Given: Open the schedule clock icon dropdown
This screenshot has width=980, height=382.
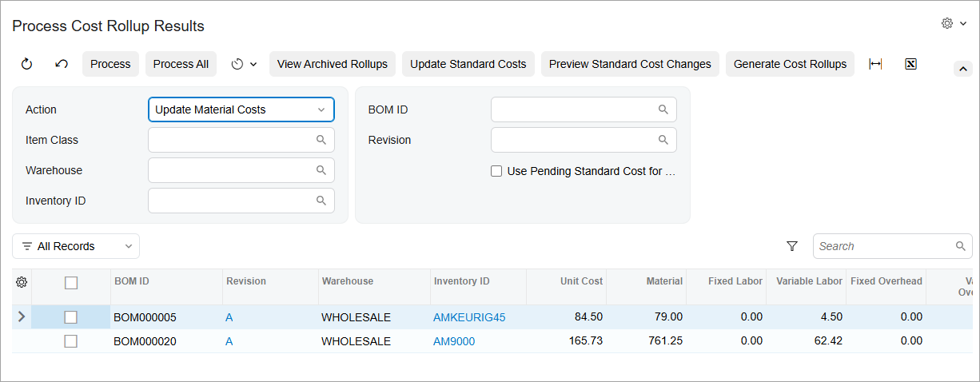Looking at the screenshot, I should point(244,64).
